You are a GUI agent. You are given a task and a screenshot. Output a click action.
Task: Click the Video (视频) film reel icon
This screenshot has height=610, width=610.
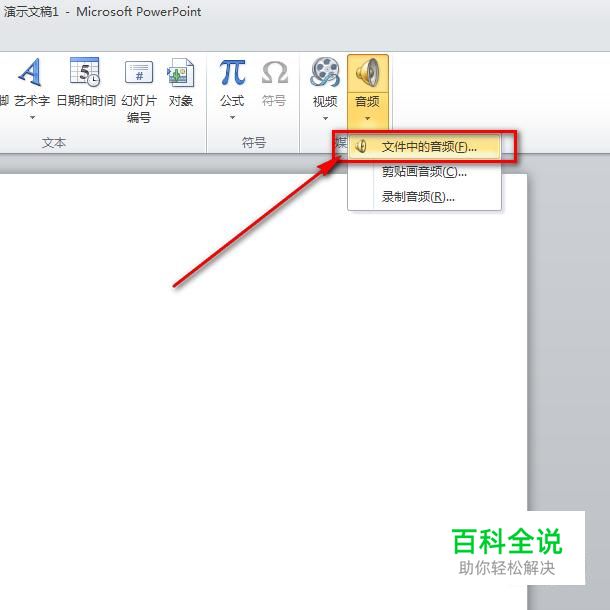[x=325, y=72]
